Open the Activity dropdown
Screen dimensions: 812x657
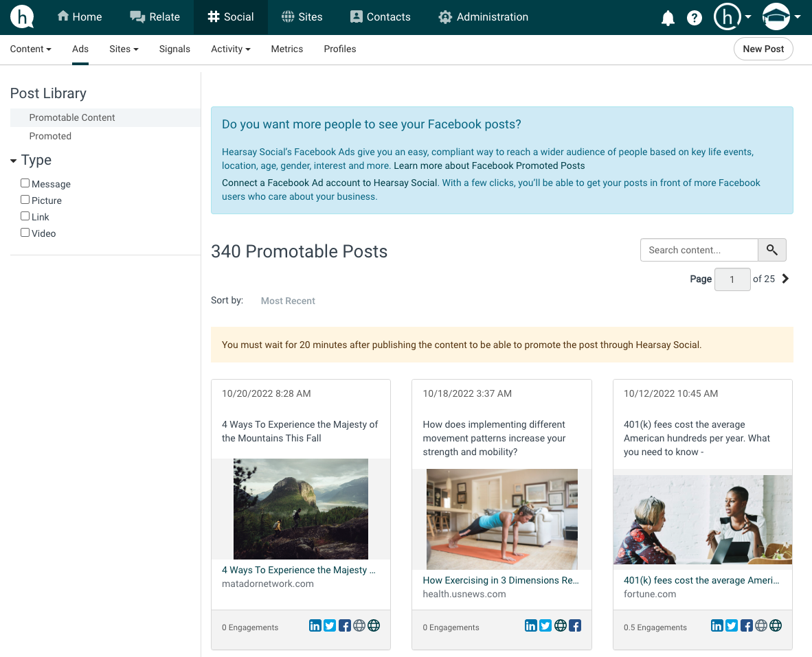pos(230,49)
